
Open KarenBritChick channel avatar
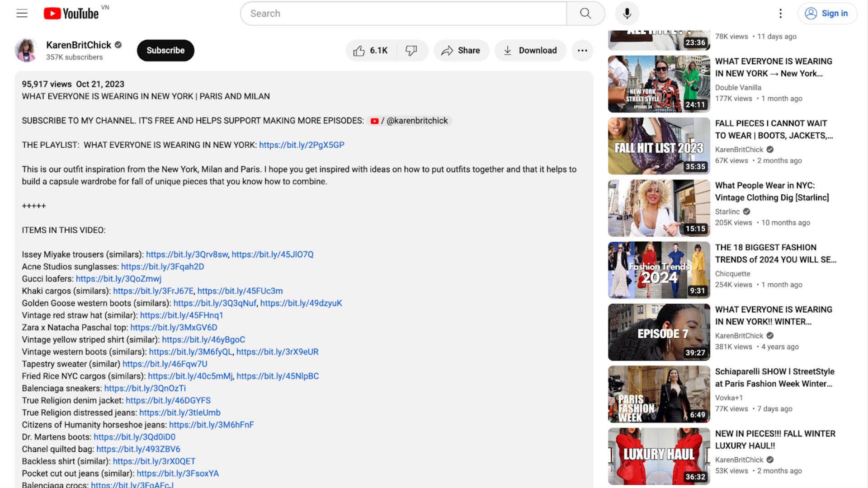[x=26, y=50]
